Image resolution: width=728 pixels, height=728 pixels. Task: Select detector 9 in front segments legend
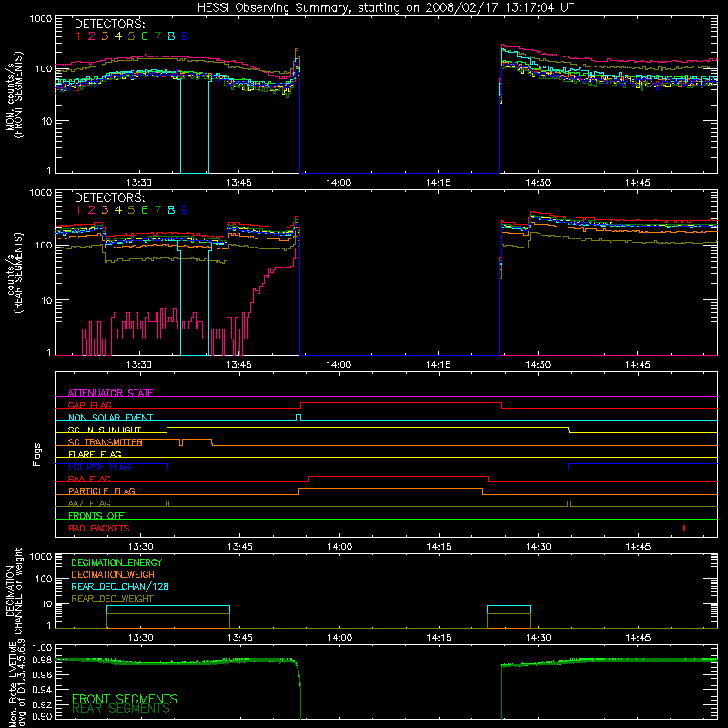tap(185, 36)
